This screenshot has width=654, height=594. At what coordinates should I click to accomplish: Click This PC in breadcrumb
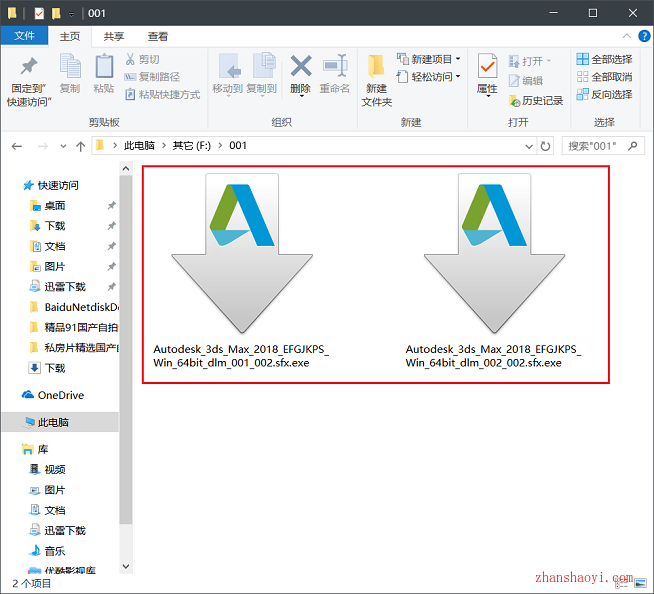point(139,146)
